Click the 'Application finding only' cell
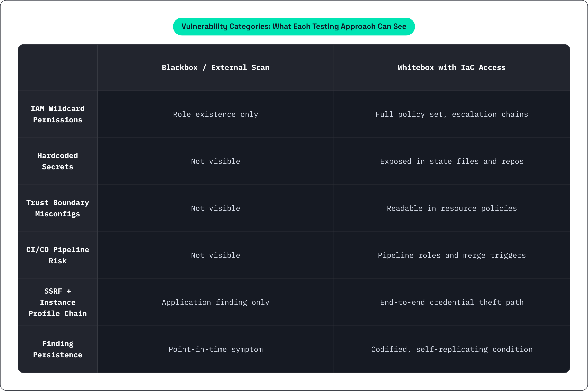 [216, 303]
